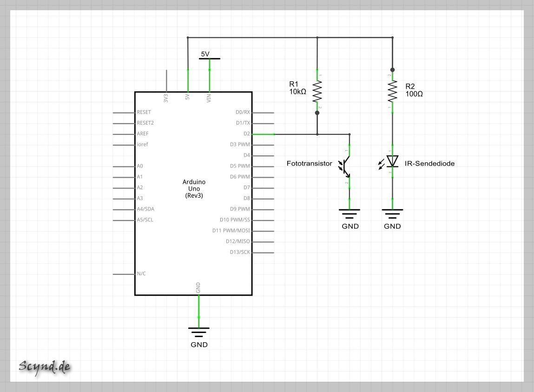Click the D2 pin on the Arduino
534x392 pixels.
[263, 134]
